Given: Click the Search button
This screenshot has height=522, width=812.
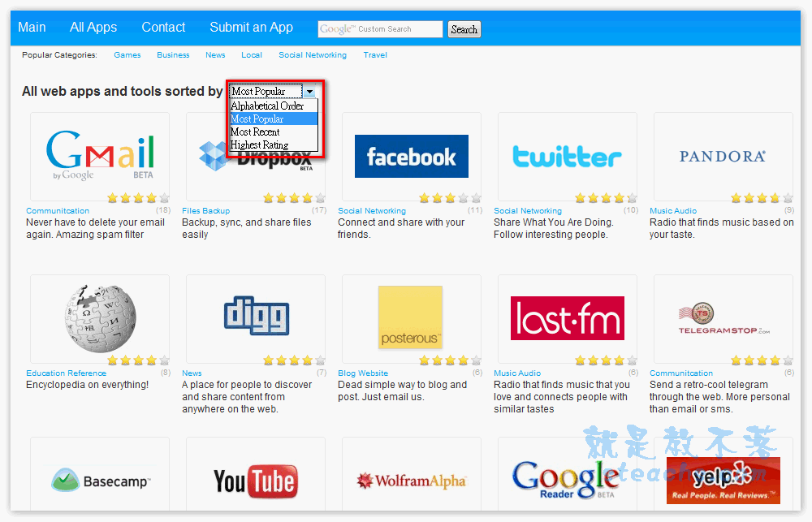Looking at the screenshot, I should (x=464, y=29).
